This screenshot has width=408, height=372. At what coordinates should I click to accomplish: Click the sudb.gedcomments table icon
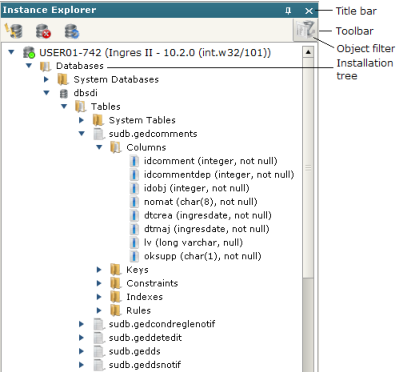pyautogui.click(x=98, y=134)
